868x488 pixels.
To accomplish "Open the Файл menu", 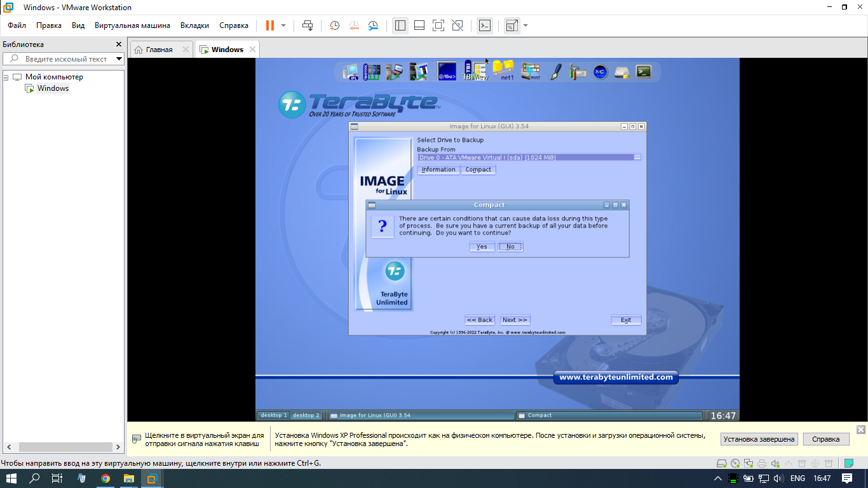I will (17, 25).
